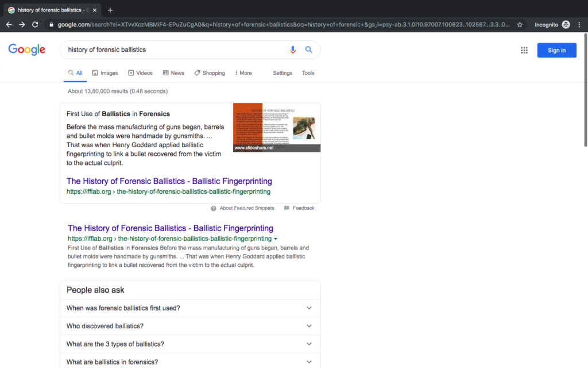The width and height of the screenshot is (588, 368).
Task: Click the Incognito profile icon
Action: pyautogui.click(x=566, y=25)
